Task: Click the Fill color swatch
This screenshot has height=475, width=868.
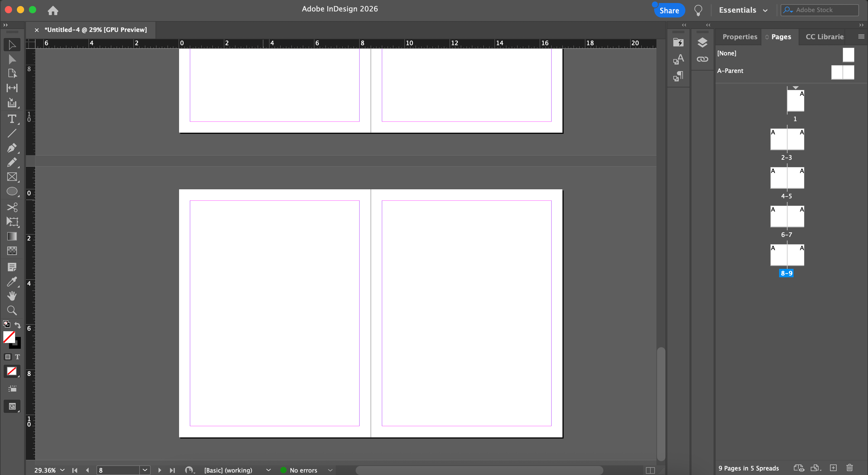Action: coord(9,337)
